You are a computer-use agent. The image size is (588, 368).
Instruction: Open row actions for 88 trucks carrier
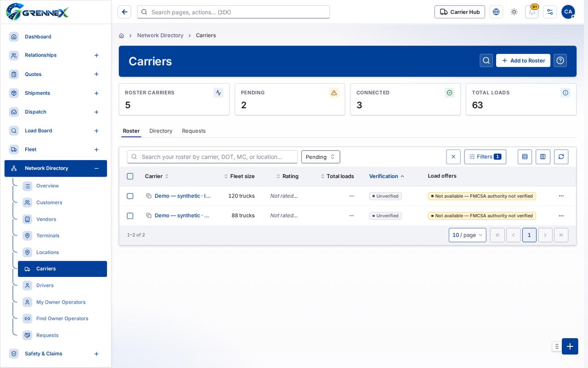coord(561,216)
